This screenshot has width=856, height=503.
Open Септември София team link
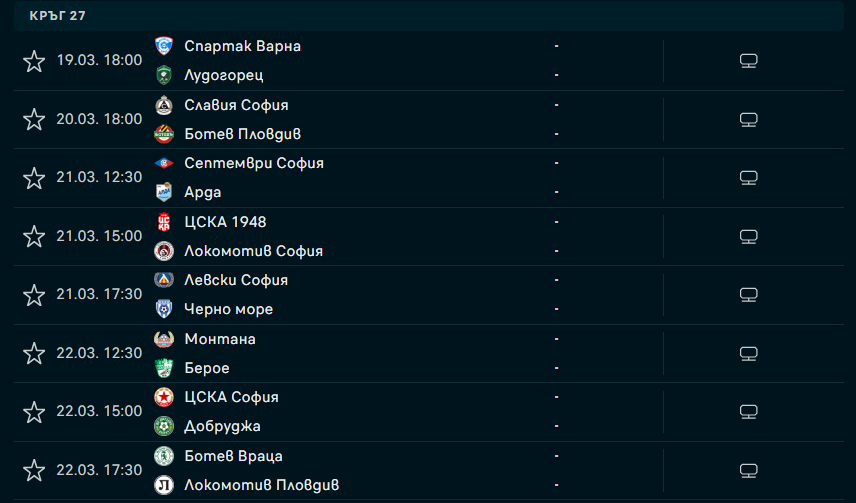tap(254, 163)
